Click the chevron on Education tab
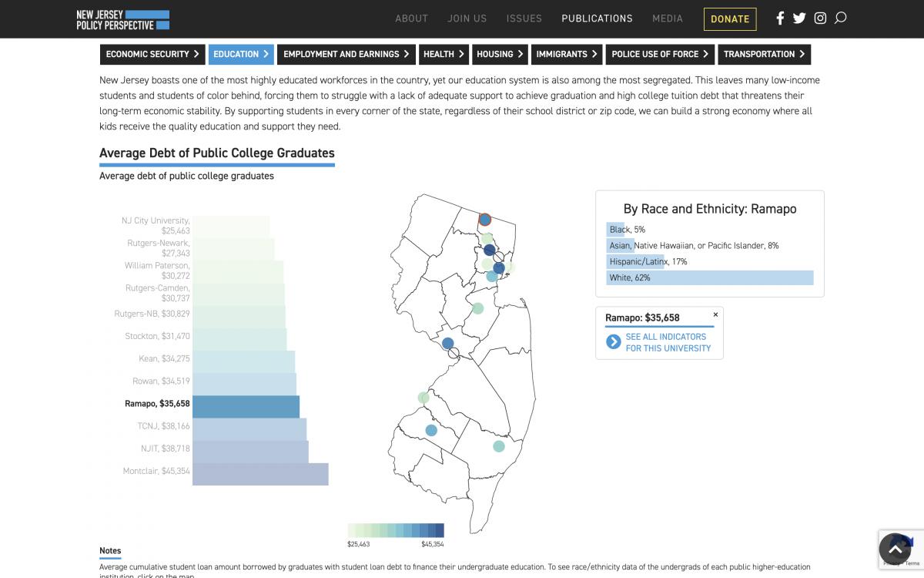The height and width of the screenshot is (578, 924). pos(266,54)
